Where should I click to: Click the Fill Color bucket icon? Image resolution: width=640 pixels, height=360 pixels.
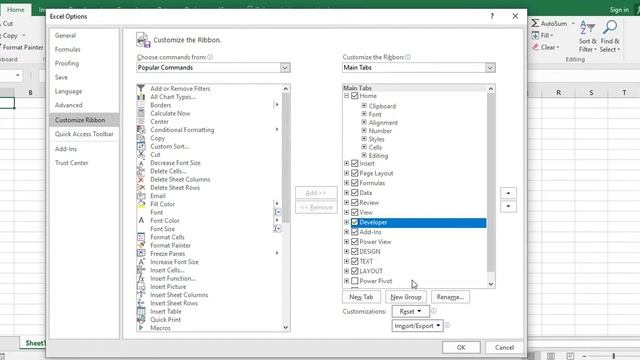(x=141, y=204)
